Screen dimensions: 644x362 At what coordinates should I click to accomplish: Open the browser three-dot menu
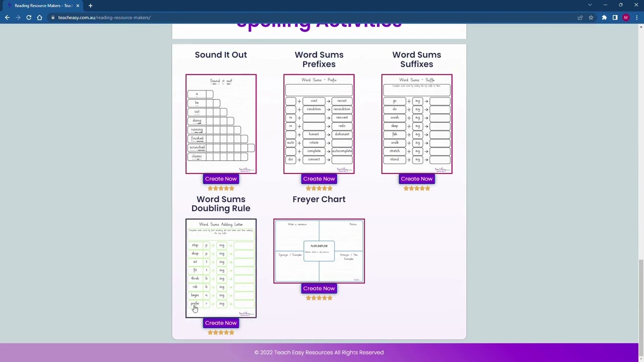click(x=636, y=18)
